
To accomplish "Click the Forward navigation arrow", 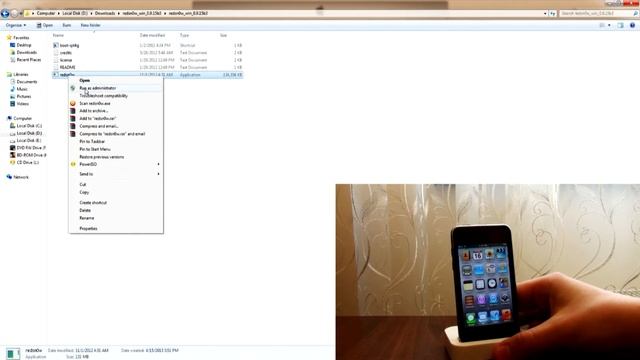I will point(14,13).
